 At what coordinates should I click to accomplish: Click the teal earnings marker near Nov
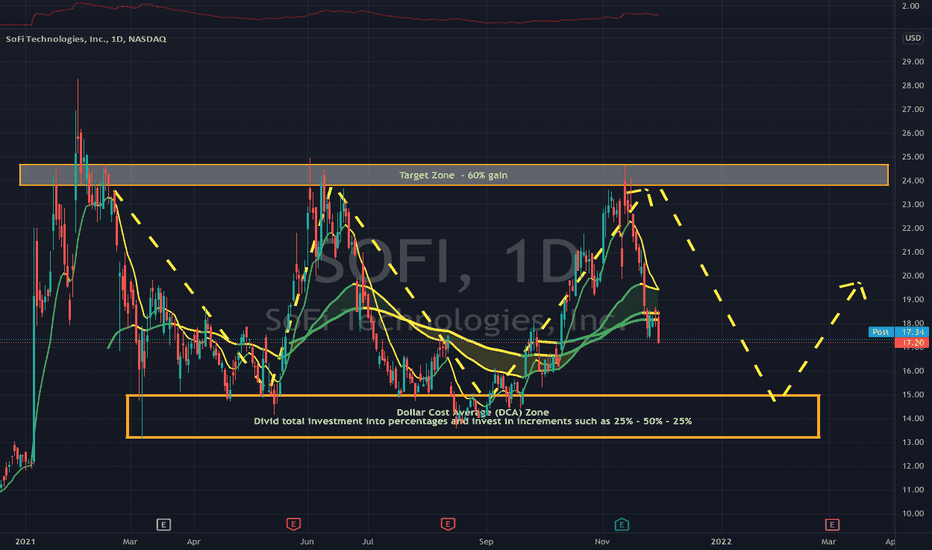tap(621, 524)
